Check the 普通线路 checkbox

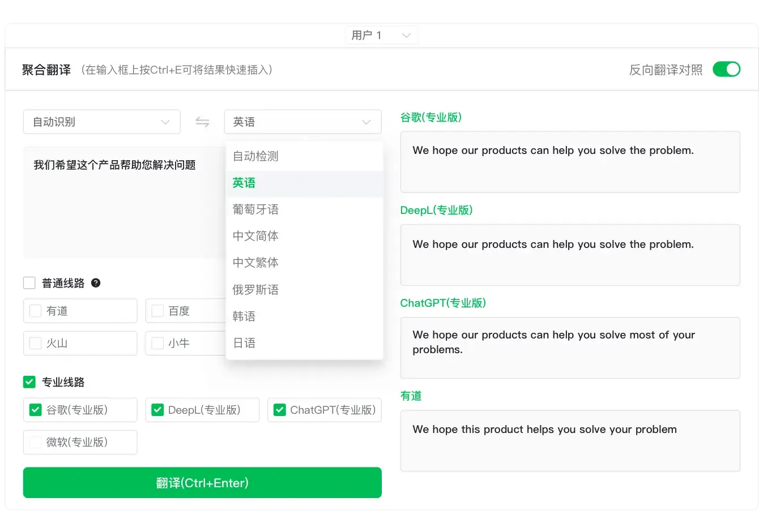point(29,283)
